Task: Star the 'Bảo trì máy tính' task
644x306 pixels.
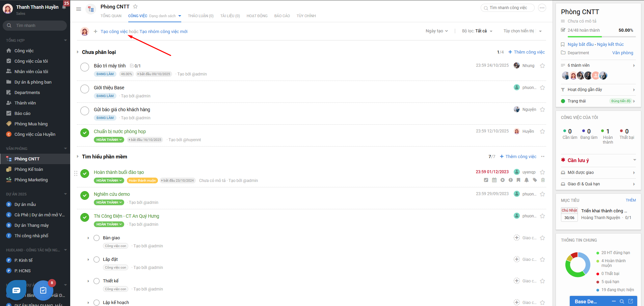Action: [542, 66]
